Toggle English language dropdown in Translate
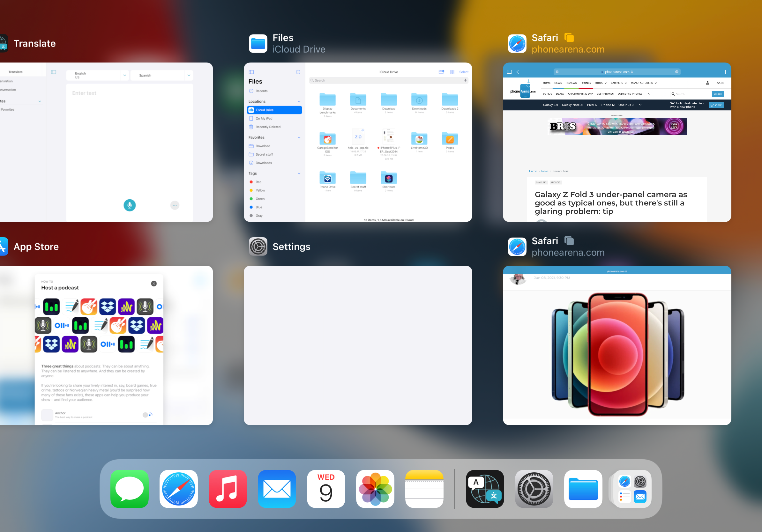The height and width of the screenshot is (532, 762). [124, 75]
